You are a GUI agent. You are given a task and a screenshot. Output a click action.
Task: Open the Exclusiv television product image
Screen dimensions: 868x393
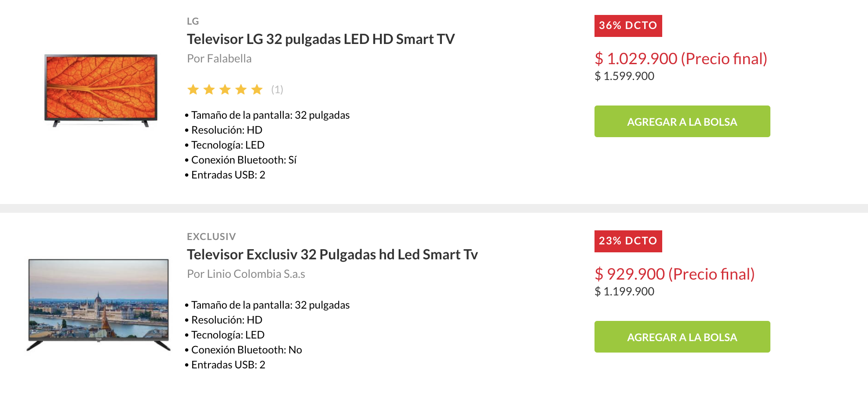(x=98, y=304)
